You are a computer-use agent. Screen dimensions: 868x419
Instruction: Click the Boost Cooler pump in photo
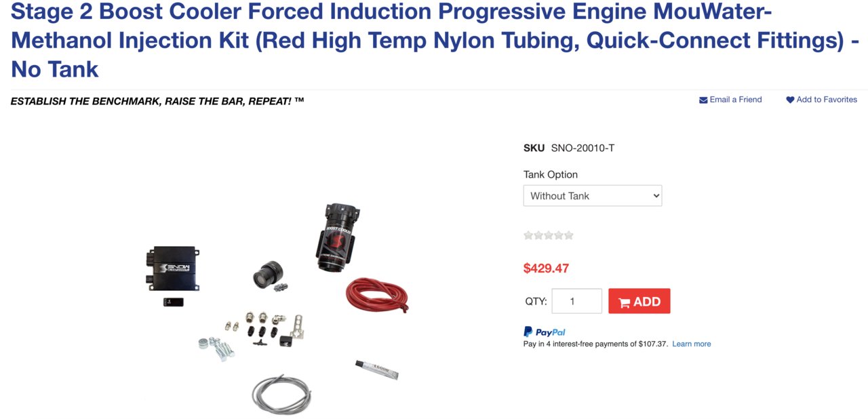(338, 237)
